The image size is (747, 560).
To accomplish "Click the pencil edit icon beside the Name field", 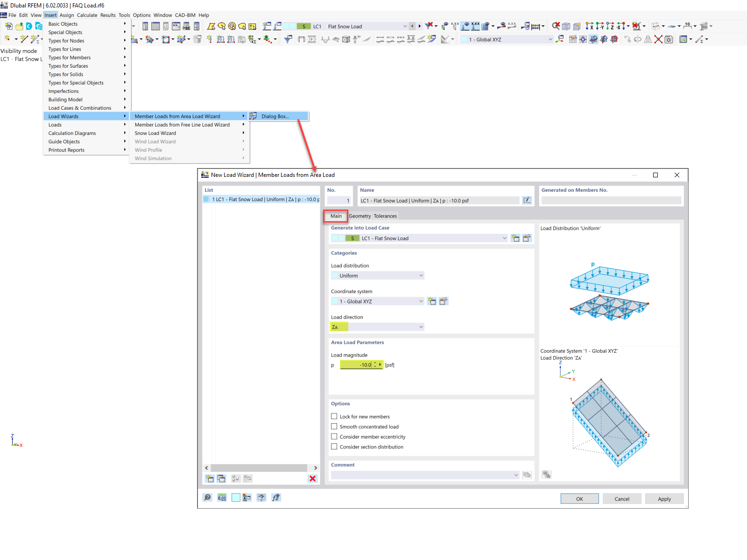I will click(x=527, y=200).
